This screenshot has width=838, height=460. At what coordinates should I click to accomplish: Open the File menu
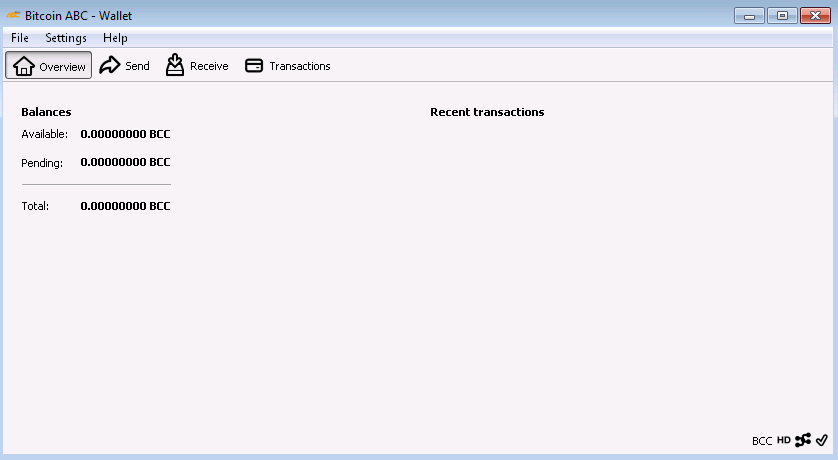[x=20, y=38]
